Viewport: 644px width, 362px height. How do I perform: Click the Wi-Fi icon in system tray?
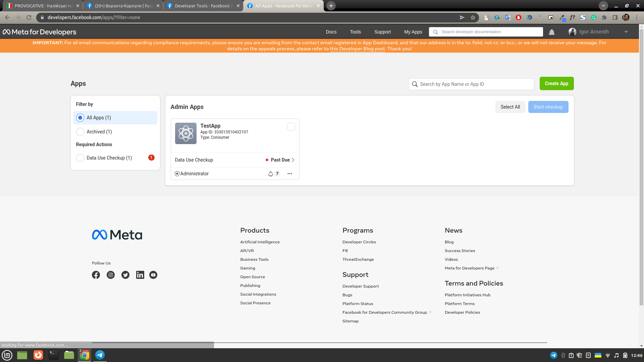point(607,355)
